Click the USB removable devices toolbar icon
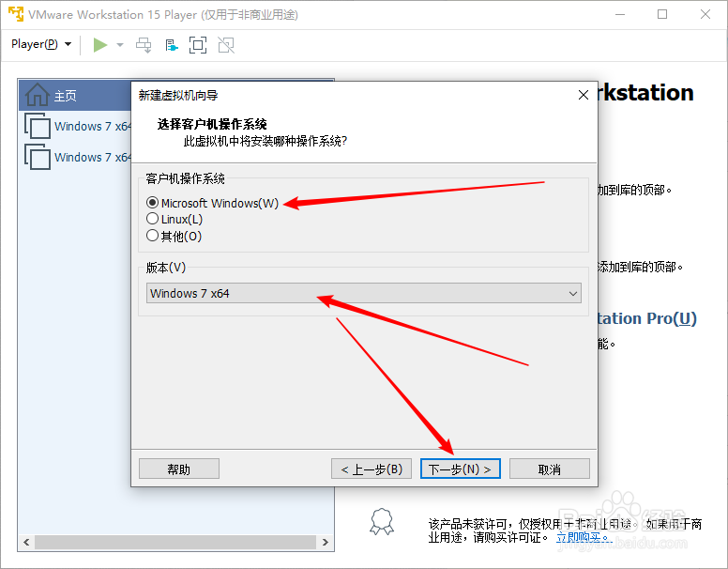This screenshot has width=728, height=569. (x=172, y=45)
